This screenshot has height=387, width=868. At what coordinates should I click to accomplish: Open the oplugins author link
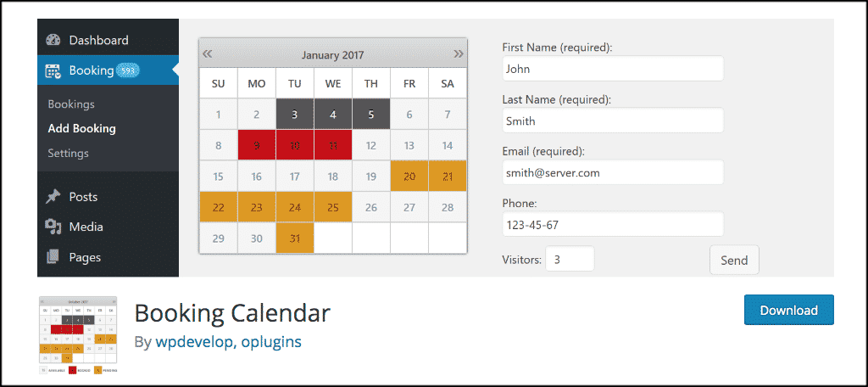click(x=272, y=342)
